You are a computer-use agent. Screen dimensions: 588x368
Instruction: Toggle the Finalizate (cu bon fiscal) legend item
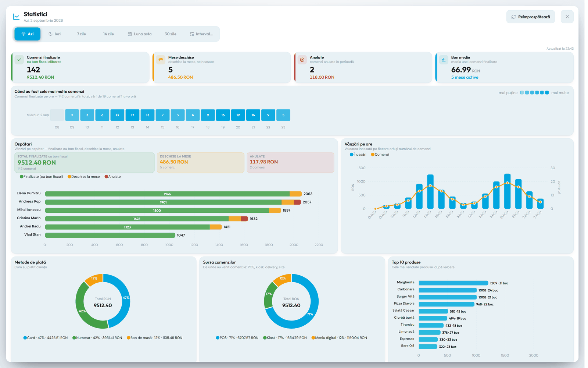(42, 177)
